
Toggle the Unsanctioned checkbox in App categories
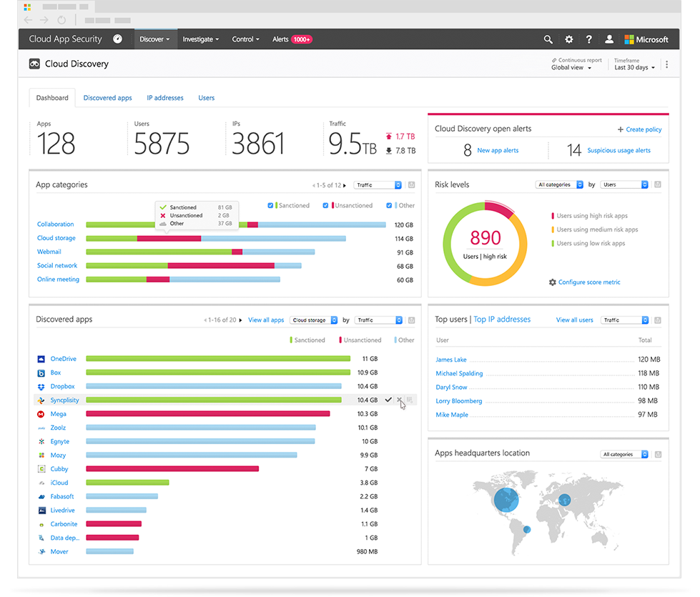coord(325,205)
